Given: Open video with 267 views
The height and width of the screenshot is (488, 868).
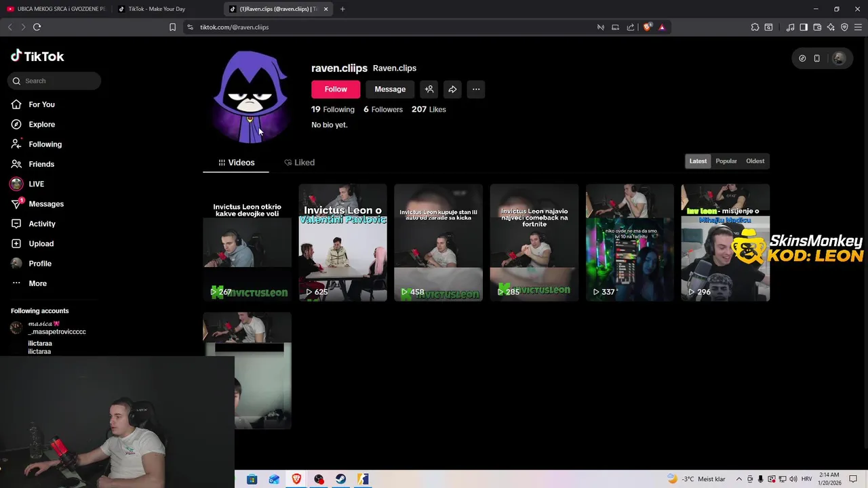Looking at the screenshot, I should (x=248, y=243).
